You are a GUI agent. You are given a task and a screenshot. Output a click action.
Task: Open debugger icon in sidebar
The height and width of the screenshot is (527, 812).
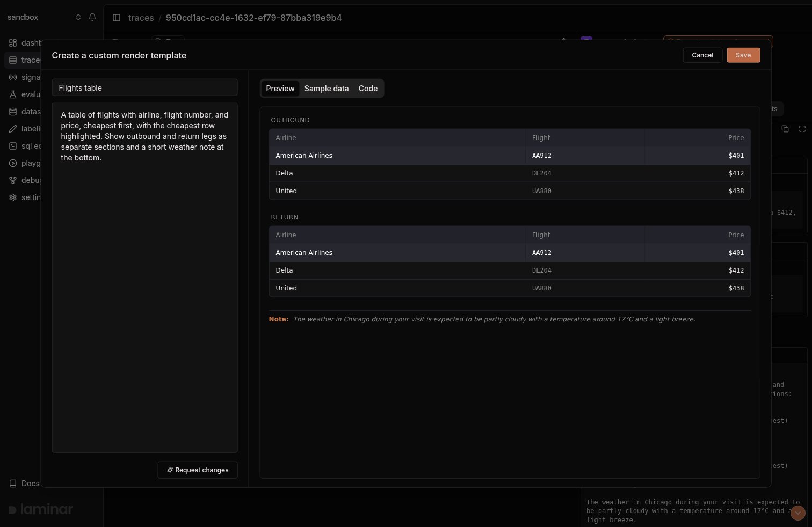pos(13,180)
